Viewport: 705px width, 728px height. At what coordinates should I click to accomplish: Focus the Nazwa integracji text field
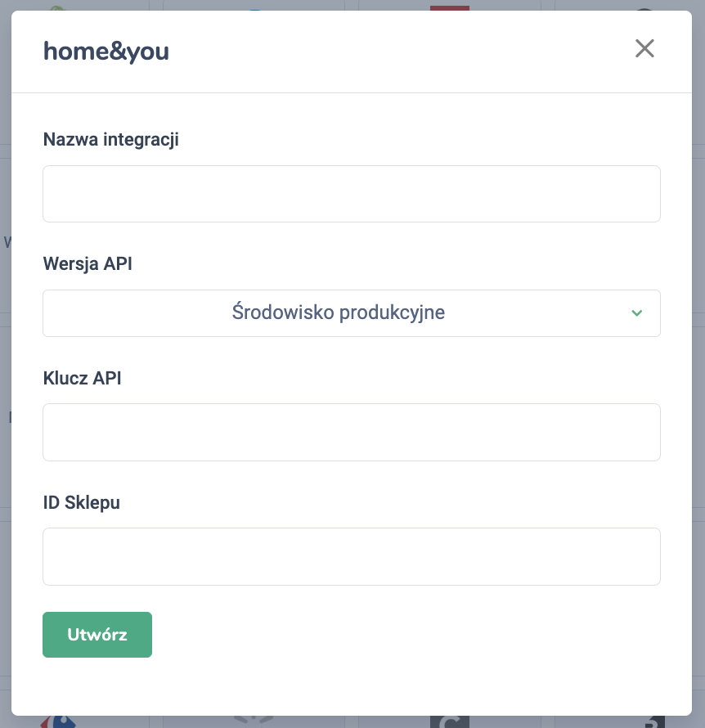click(351, 194)
